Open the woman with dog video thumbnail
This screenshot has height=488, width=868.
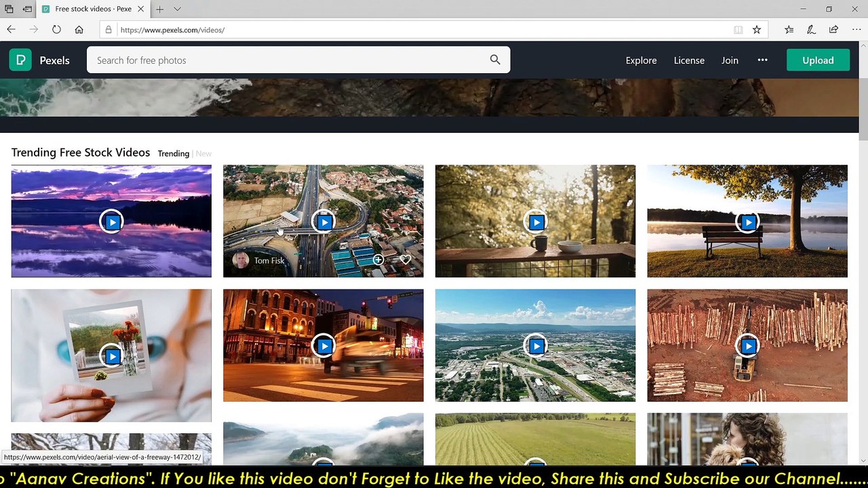point(747,439)
